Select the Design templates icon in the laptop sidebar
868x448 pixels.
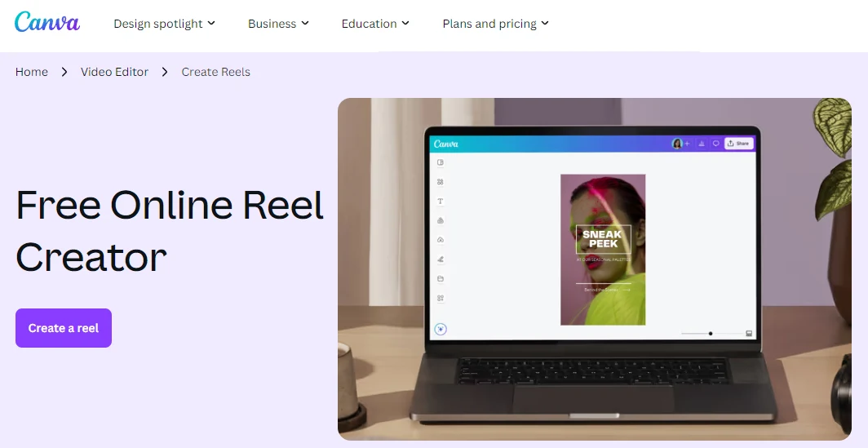pyautogui.click(x=440, y=162)
